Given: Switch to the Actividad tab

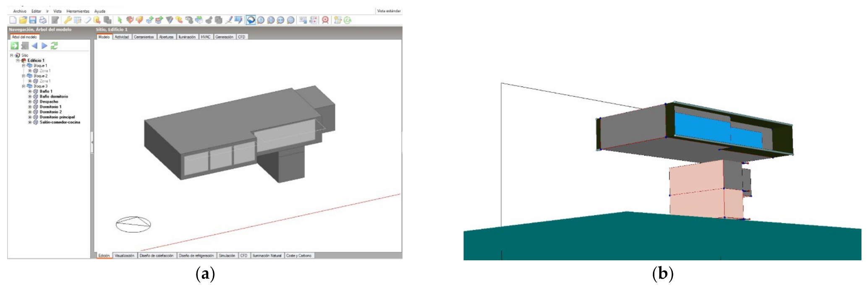Looking at the screenshot, I should tap(122, 37).
